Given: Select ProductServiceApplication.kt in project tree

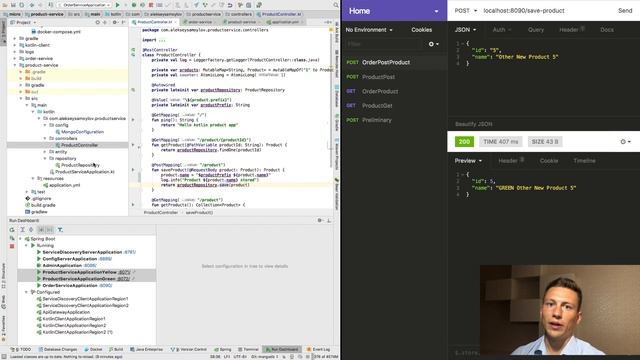Looking at the screenshot, I should 82,172.
